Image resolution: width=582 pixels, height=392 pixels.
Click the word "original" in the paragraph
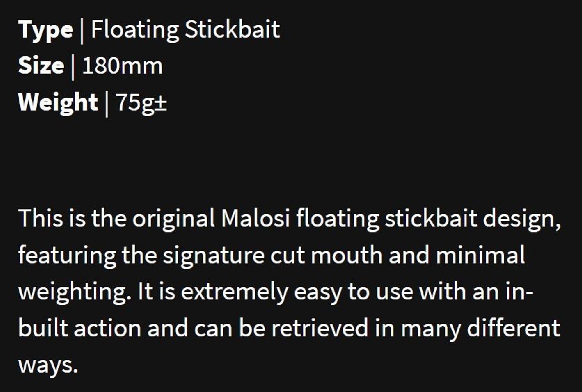[x=173, y=219]
